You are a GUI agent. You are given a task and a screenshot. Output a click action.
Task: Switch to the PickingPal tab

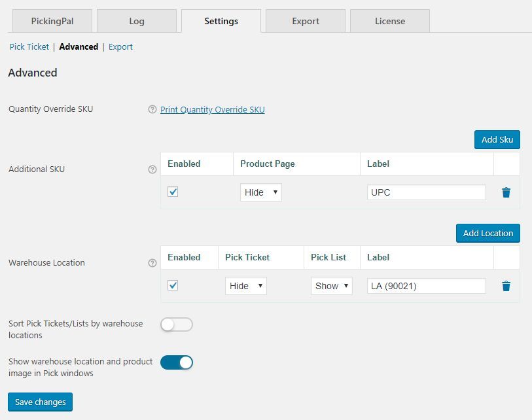pyautogui.click(x=52, y=21)
